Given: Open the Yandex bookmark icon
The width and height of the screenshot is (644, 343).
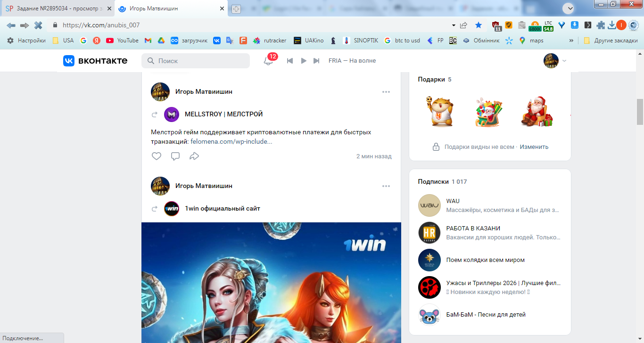Looking at the screenshot, I should tap(97, 41).
